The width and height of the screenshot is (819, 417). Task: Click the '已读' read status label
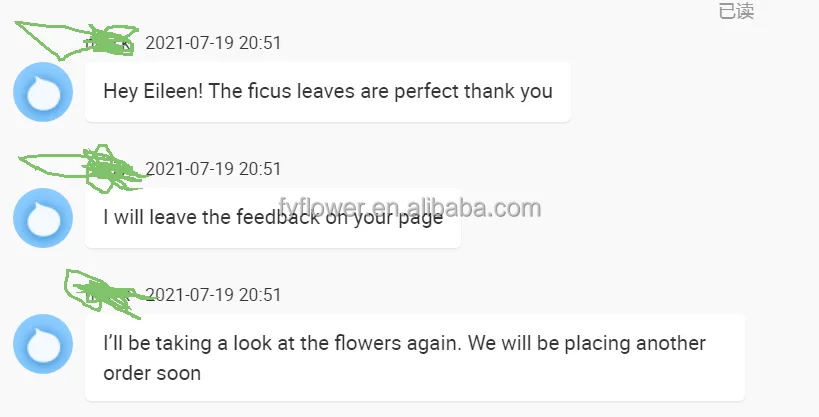pos(736,12)
